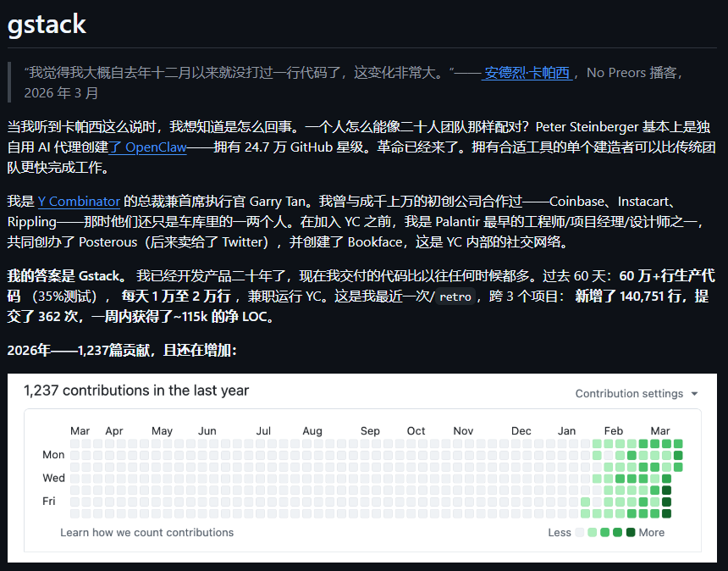Open the Y Combinator link
The image size is (728, 571).
pos(79,202)
